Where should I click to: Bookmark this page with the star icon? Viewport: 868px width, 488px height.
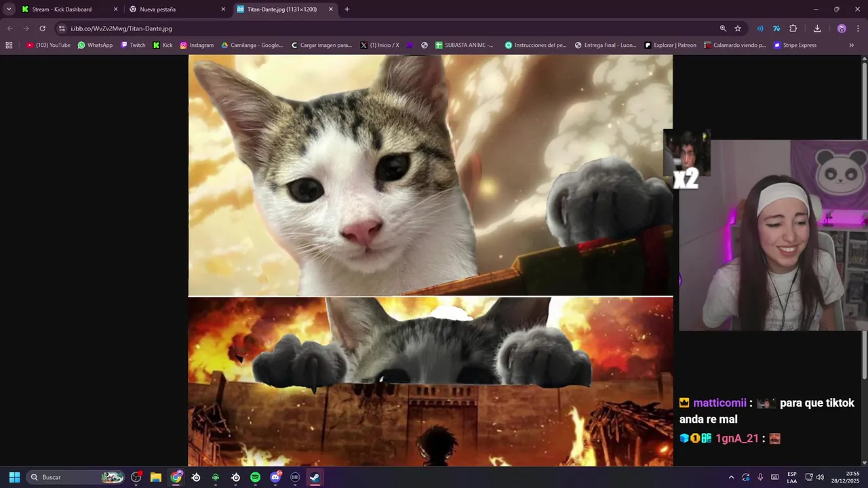[x=738, y=28]
